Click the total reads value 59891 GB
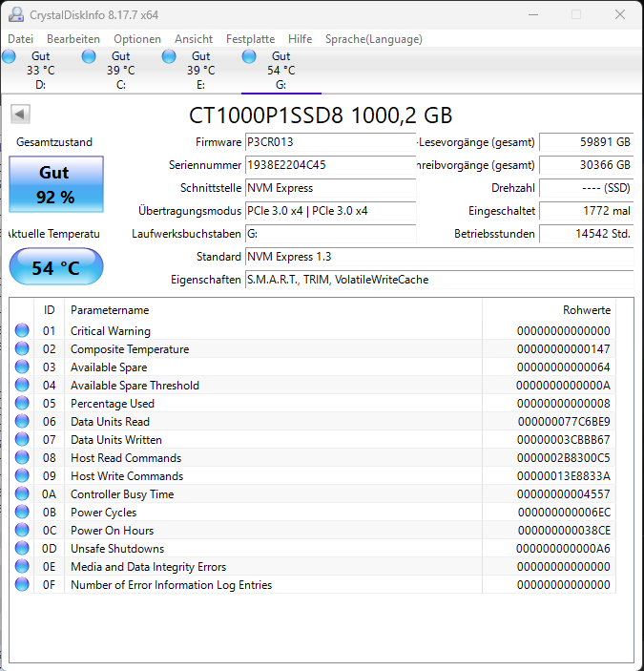The height and width of the screenshot is (671, 644). tap(586, 142)
